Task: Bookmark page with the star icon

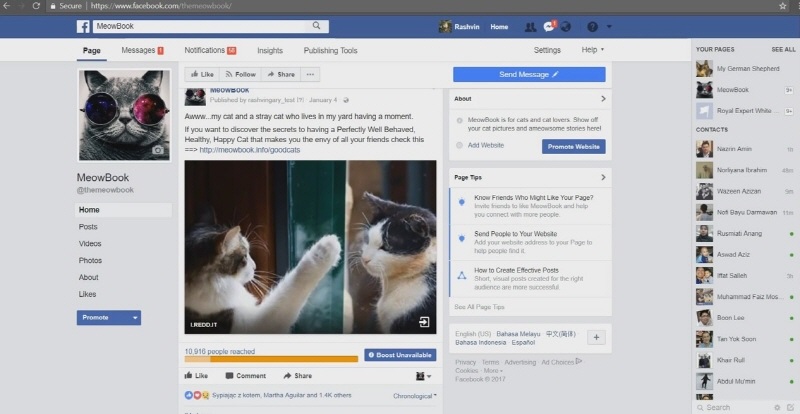Action: tap(783, 6)
